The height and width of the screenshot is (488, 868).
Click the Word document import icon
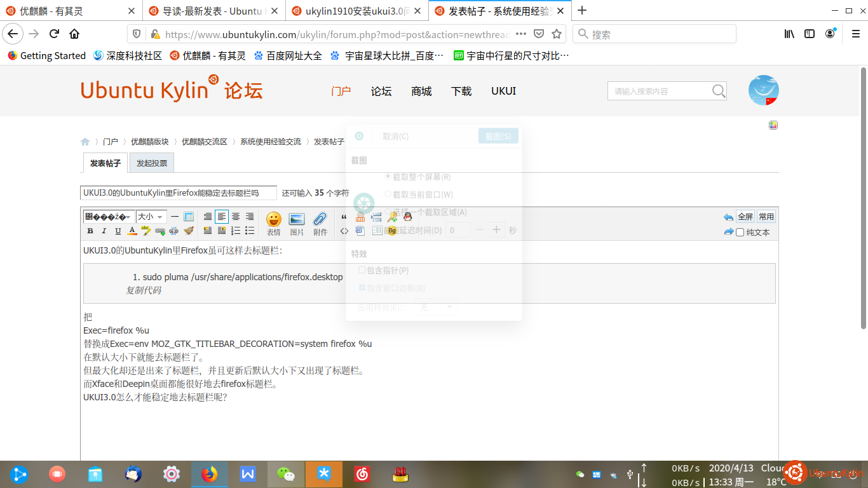(360, 231)
